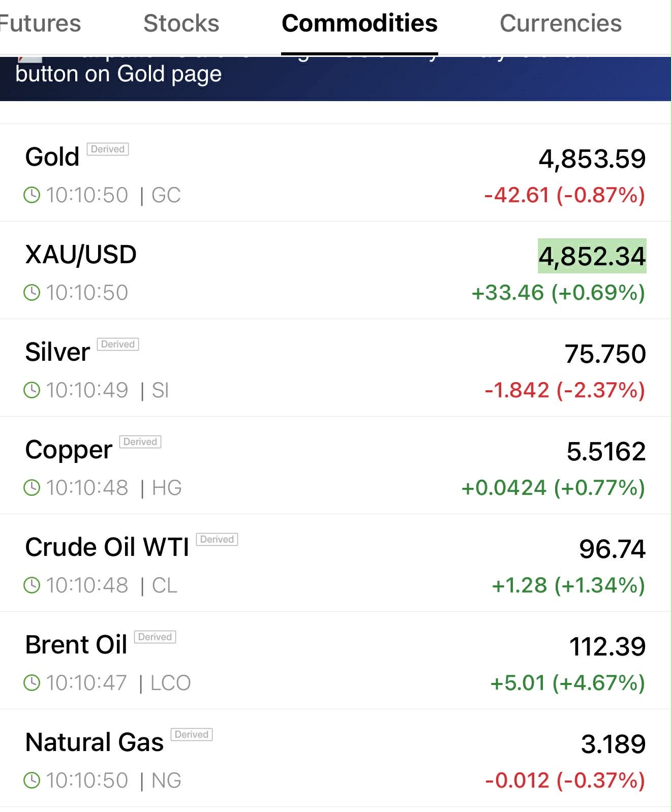This screenshot has width=671, height=812.
Task: Tap the clock icon in Natural Gas row
Action: (32, 780)
